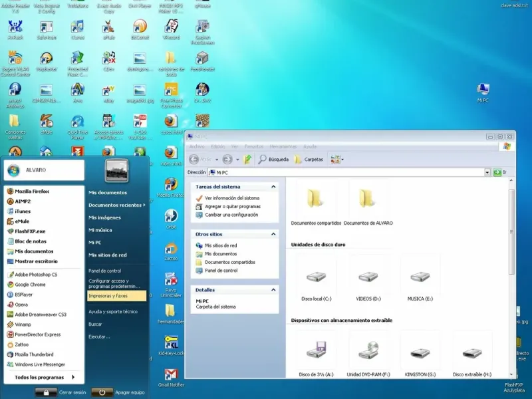Screen dimensions: 532x399
Task: Open the Herramientas menu
Action: click(x=283, y=146)
